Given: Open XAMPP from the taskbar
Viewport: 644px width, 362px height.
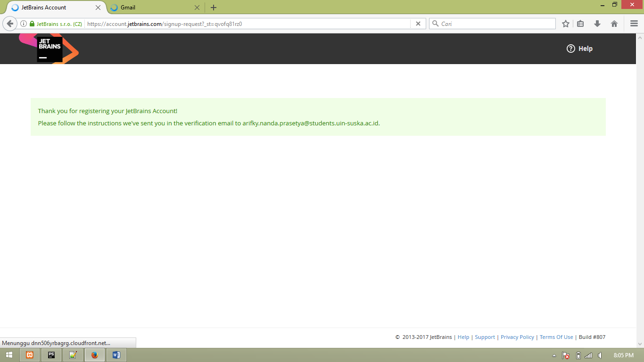Looking at the screenshot, I should (x=30, y=355).
